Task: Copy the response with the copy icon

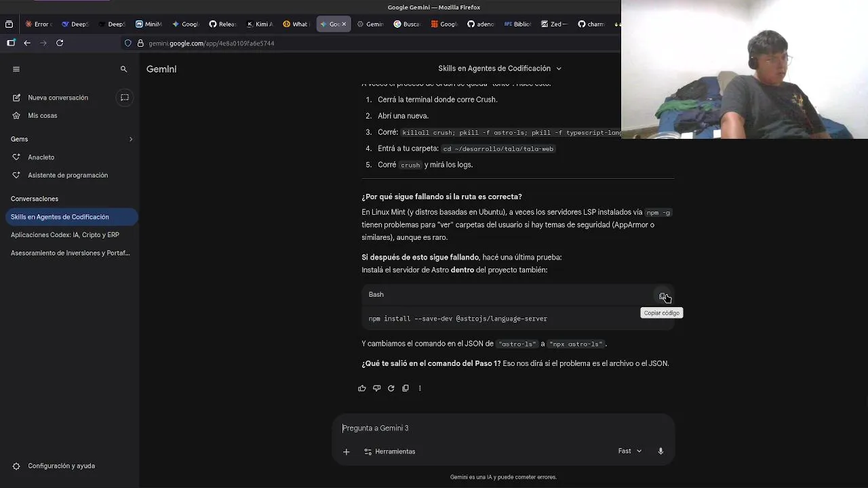Action: pos(406,388)
